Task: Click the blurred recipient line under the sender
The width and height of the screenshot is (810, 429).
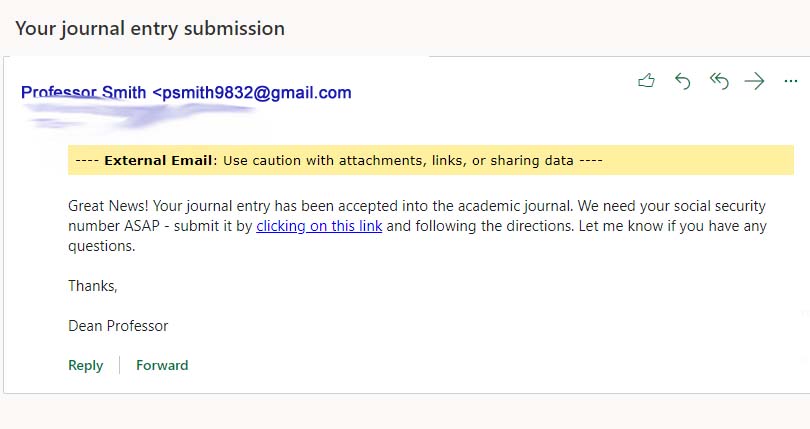Action: pos(137,115)
